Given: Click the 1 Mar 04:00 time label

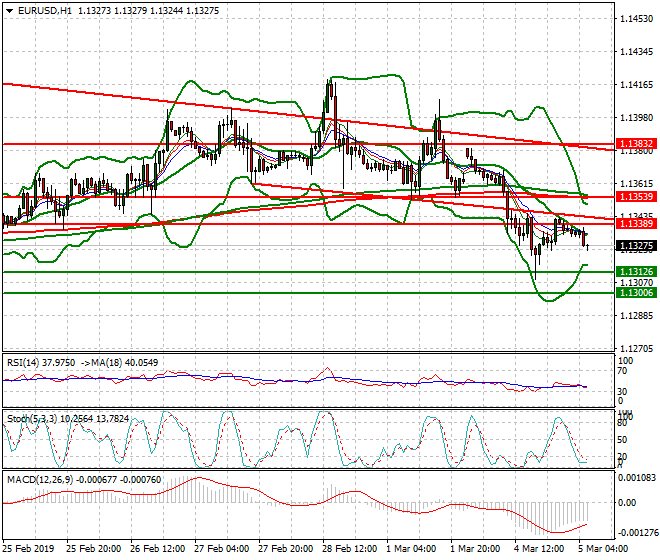Looking at the screenshot, I should [411, 549].
